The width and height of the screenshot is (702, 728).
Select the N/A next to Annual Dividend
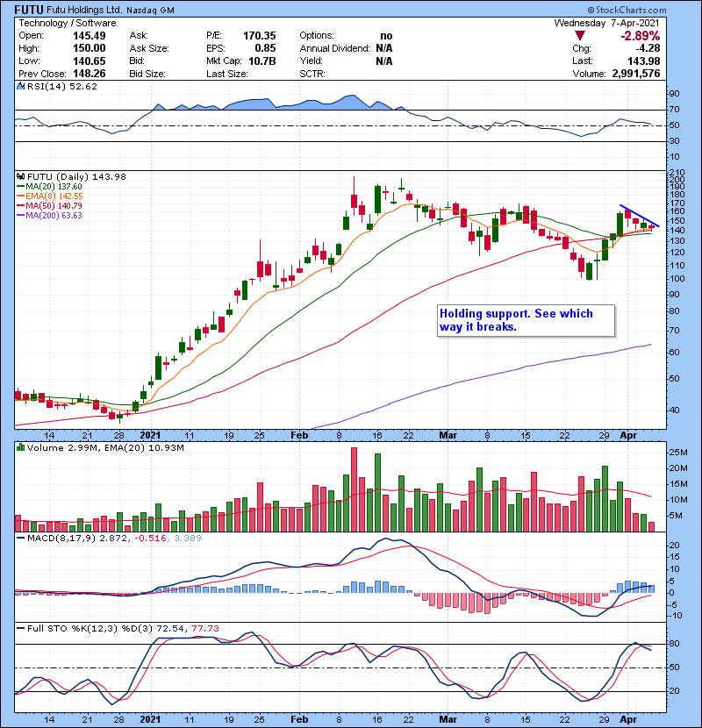coord(384,48)
